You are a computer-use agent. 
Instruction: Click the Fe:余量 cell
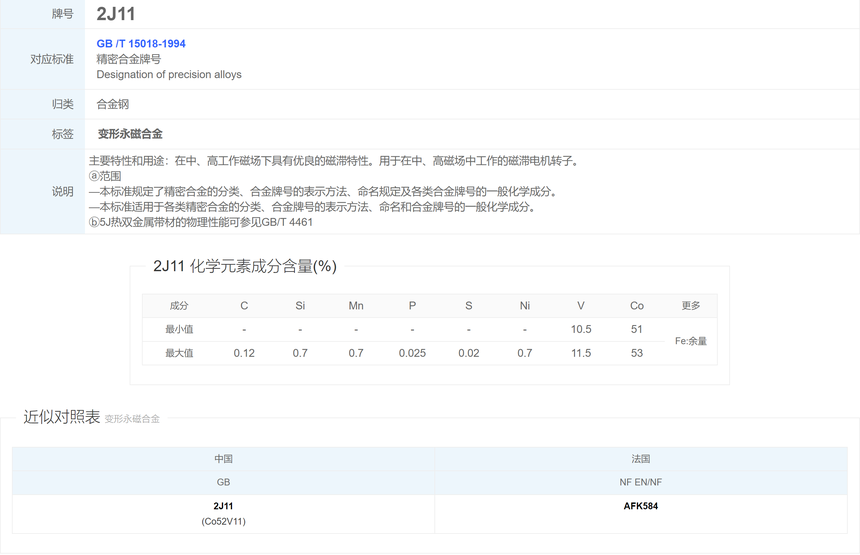691,341
